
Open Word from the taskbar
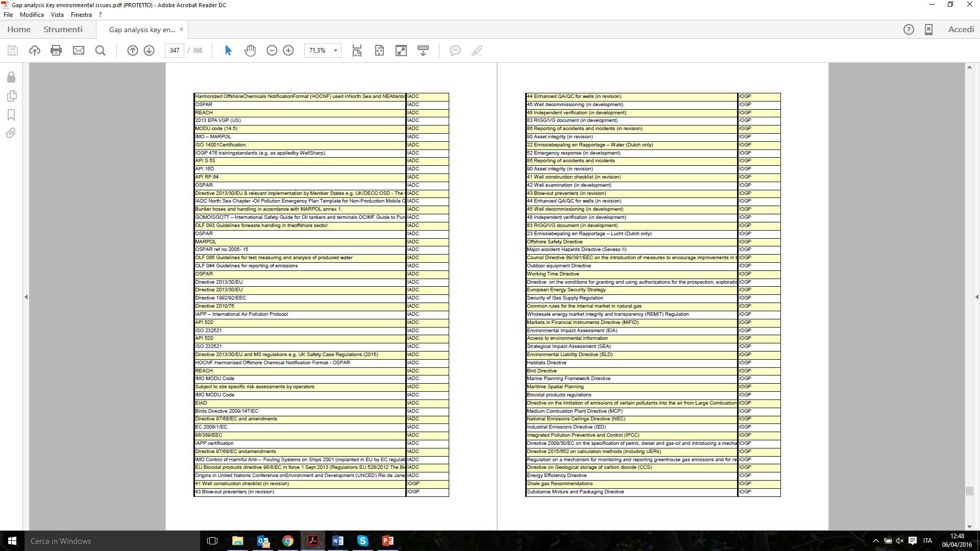click(338, 541)
